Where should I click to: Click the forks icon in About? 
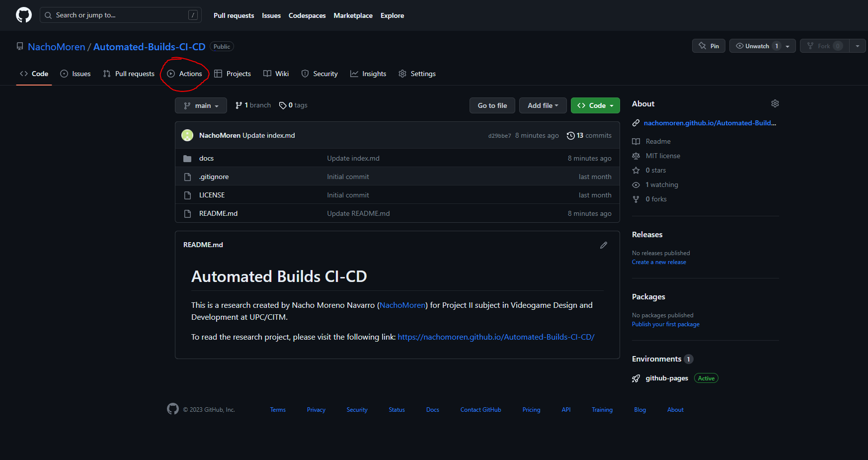(x=636, y=199)
